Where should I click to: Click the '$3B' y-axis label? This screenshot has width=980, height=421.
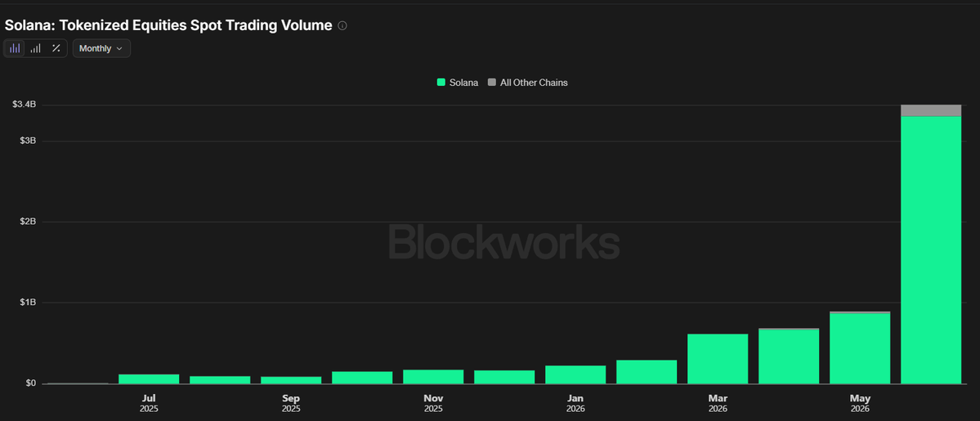pyautogui.click(x=28, y=141)
